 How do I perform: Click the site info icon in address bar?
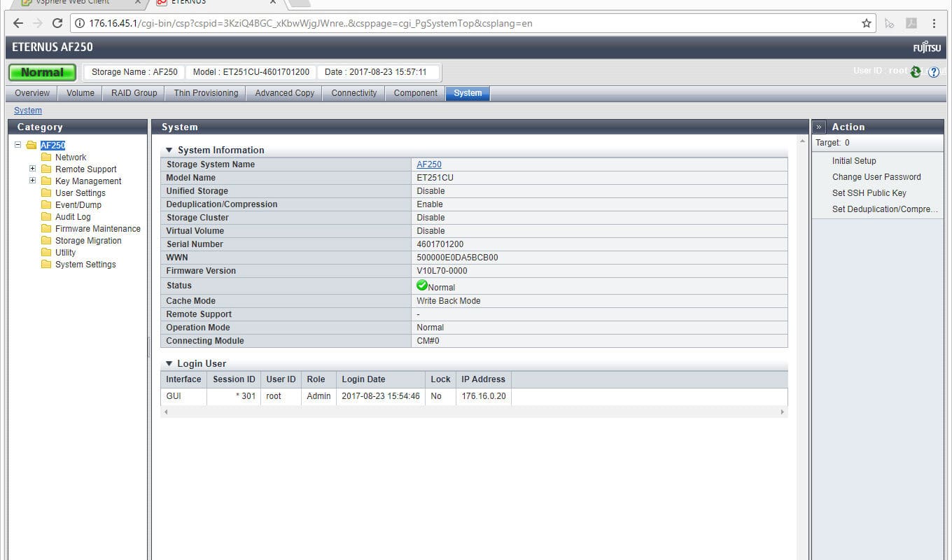coord(80,23)
